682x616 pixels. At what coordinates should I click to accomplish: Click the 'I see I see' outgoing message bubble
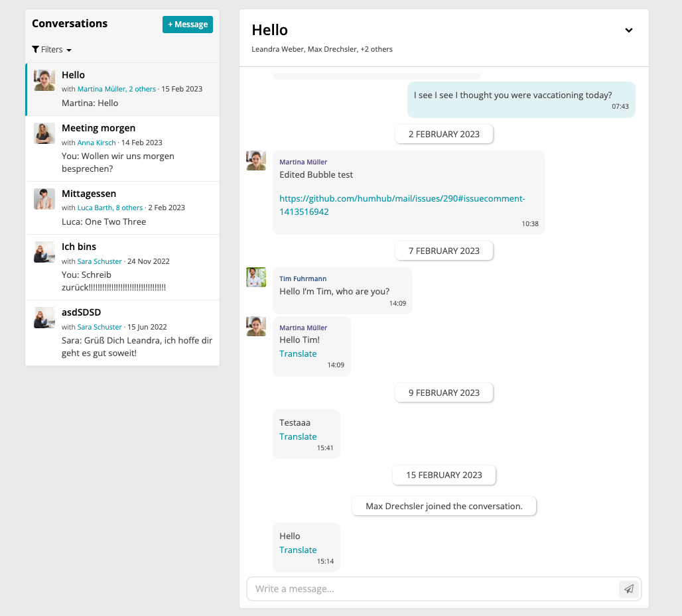pos(521,99)
